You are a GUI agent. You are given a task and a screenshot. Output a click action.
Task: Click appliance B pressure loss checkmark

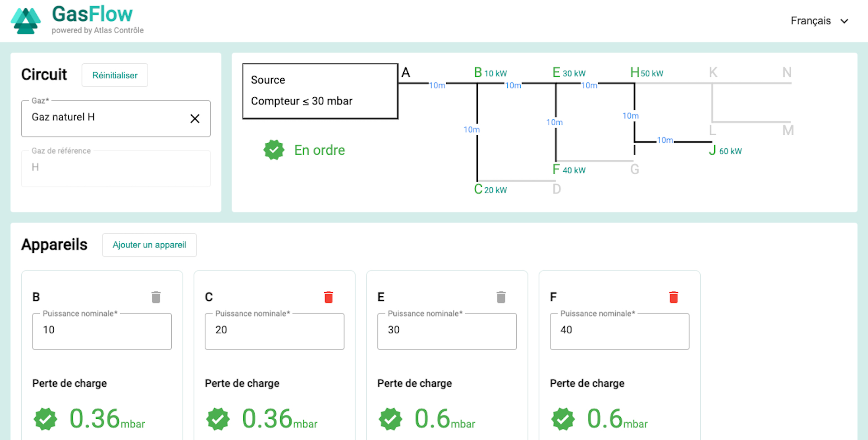click(45, 419)
